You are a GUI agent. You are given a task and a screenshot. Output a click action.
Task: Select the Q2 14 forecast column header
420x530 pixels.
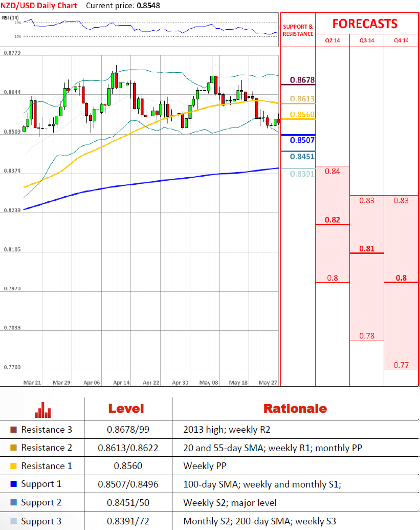coord(333,40)
